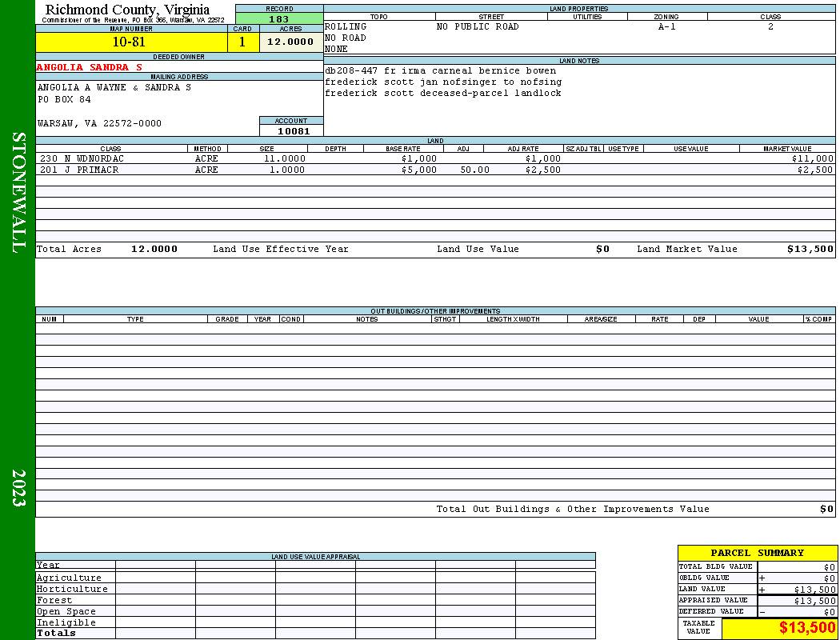Image resolution: width=840 pixels, height=640 pixels.
Task: Click year 2023 in the green sidebar
Action: tap(18, 488)
